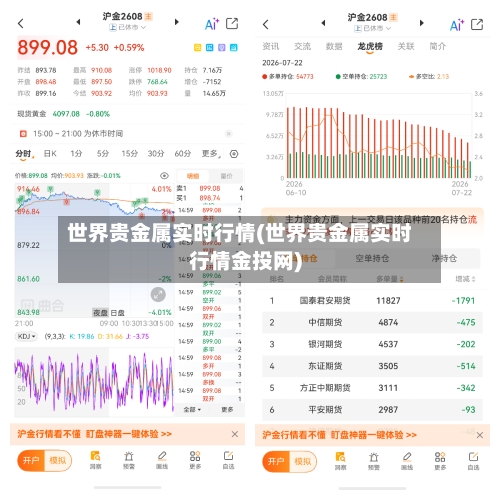Expand chart to fullscreen
This screenshot has height=500, width=500.
click(158, 294)
